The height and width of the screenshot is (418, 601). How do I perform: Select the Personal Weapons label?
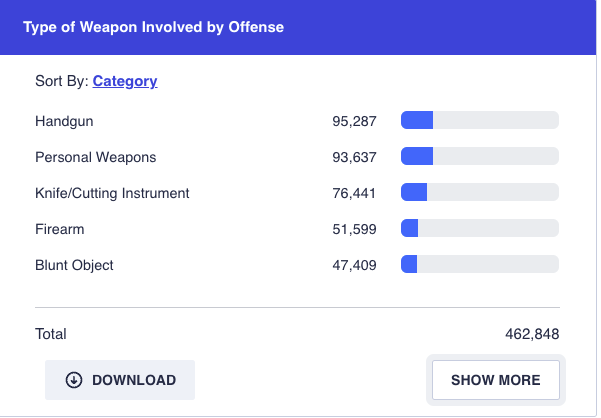click(x=95, y=157)
